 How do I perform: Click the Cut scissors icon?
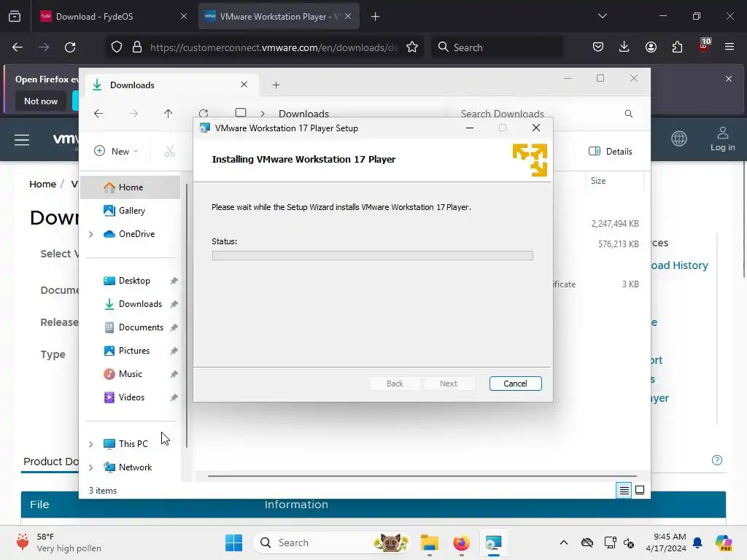[x=169, y=151]
